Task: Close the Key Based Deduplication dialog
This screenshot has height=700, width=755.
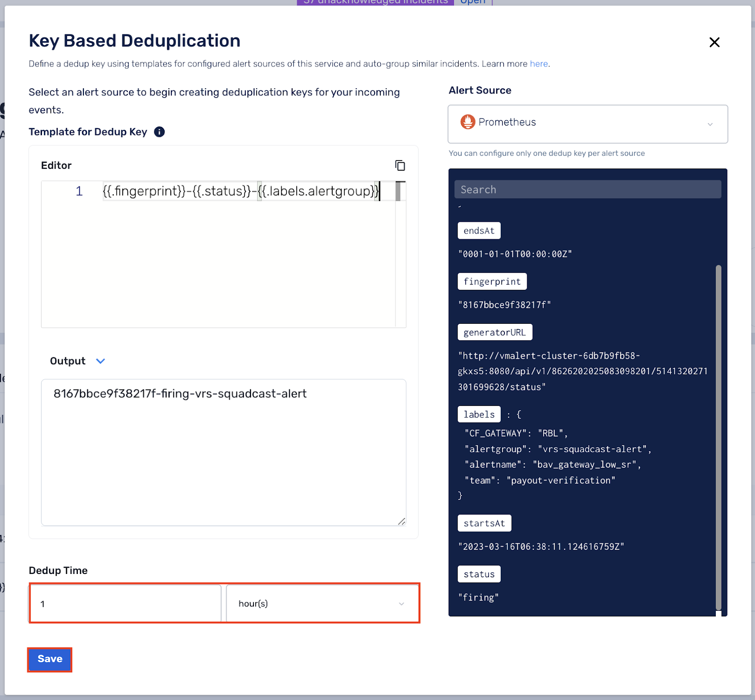Action: [x=714, y=42]
